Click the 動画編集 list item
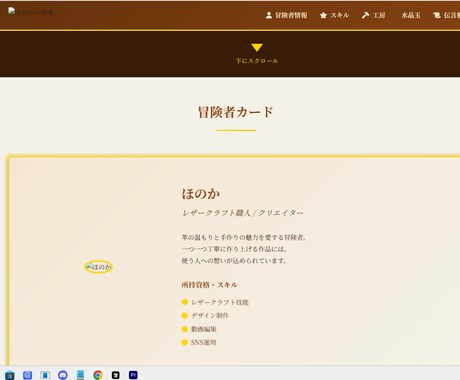 coord(204,329)
